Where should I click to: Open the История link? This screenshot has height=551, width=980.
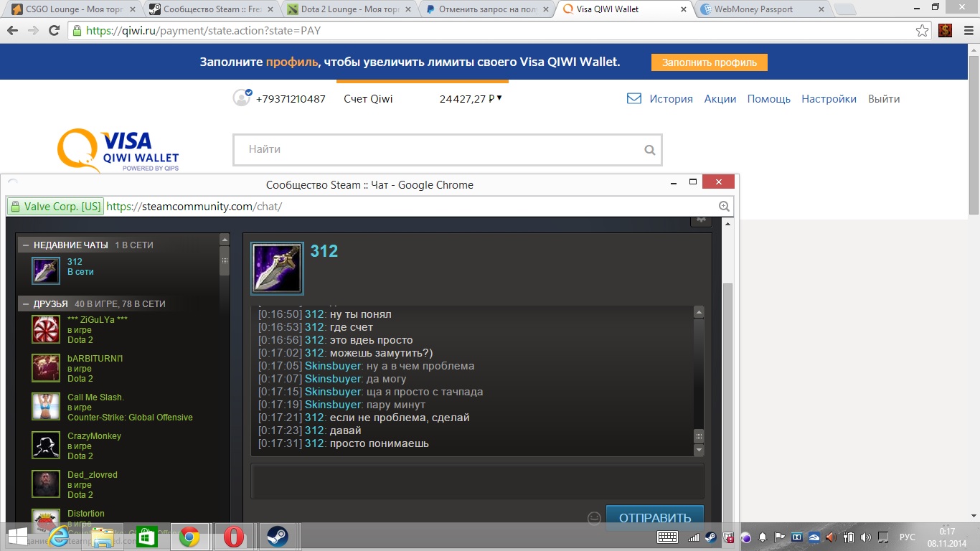click(x=672, y=99)
